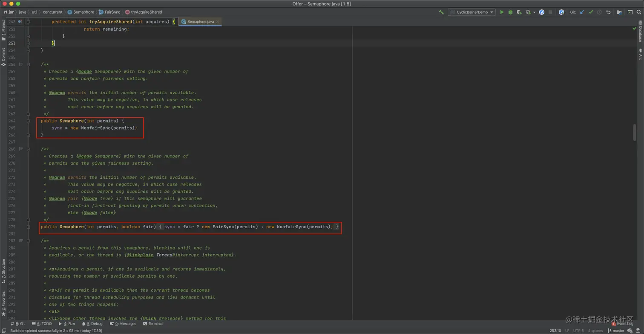
Task: Collapse the Semaphore(int permits) constructor at line 264
Action: tap(28, 121)
